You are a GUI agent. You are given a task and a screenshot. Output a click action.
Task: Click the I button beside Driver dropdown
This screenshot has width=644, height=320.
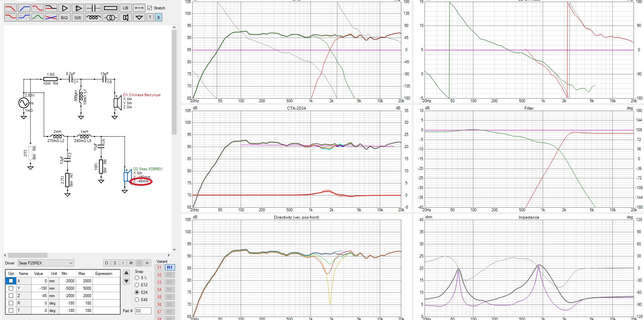pyautogui.click(x=123, y=263)
